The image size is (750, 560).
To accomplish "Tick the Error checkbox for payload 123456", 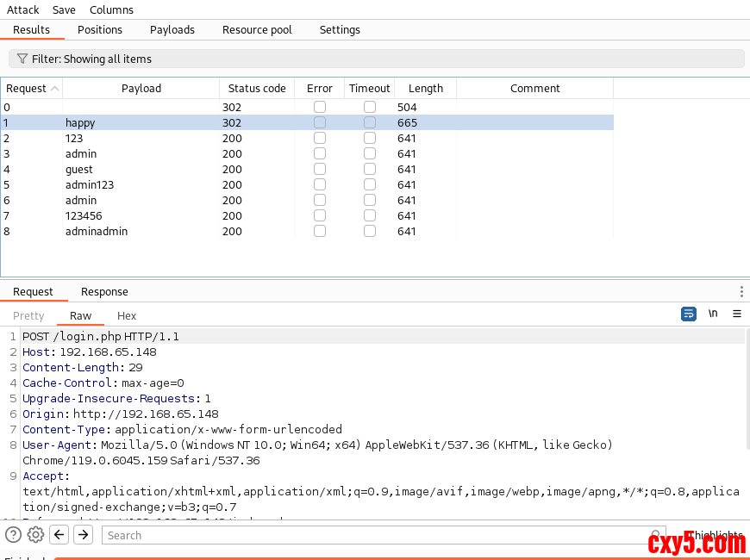I will (x=320, y=215).
